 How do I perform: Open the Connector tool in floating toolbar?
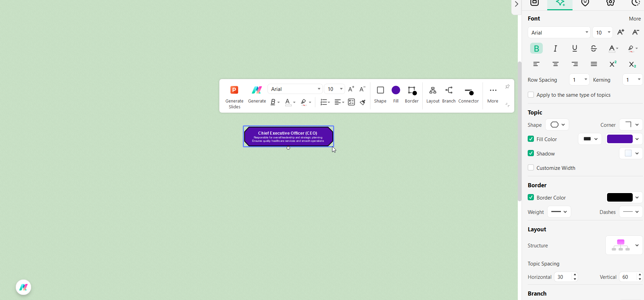click(x=469, y=94)
